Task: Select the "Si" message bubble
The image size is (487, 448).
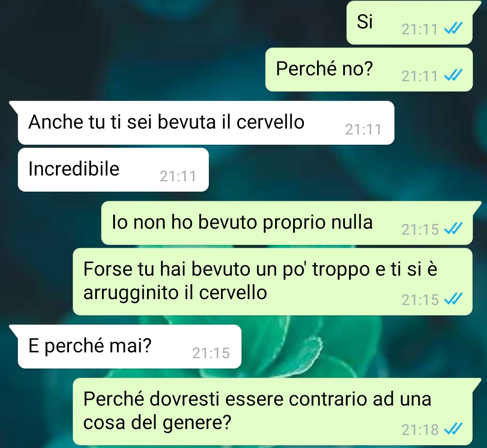Action: [x=409, y=23]
